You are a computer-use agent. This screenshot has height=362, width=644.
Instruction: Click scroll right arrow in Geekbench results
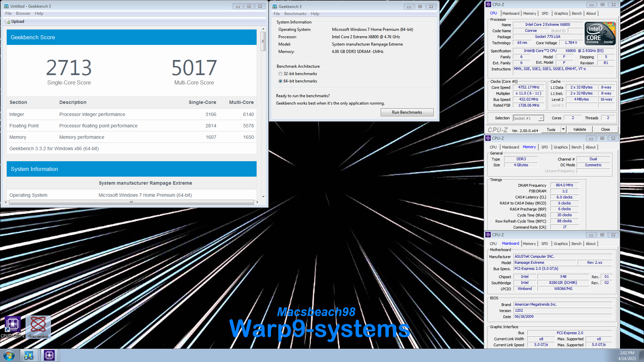257,202
